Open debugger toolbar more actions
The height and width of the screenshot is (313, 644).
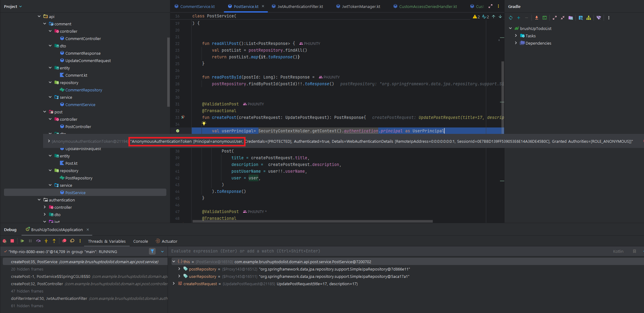(80, 241)
